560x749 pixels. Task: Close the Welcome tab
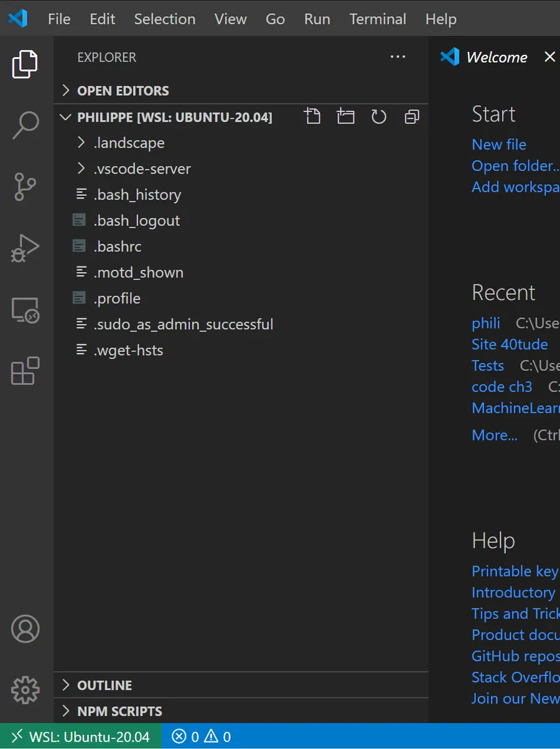point(549,57)
